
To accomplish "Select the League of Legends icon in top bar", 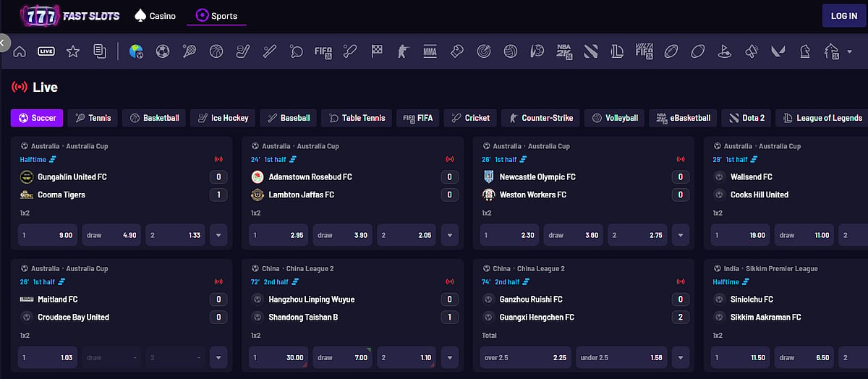I will coord(617,51).
